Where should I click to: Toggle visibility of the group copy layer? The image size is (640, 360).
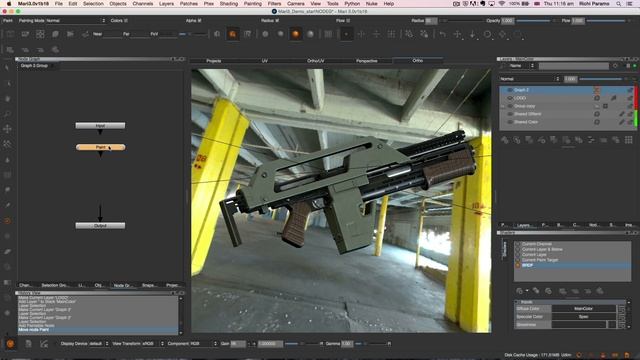(x=510, y=106)
